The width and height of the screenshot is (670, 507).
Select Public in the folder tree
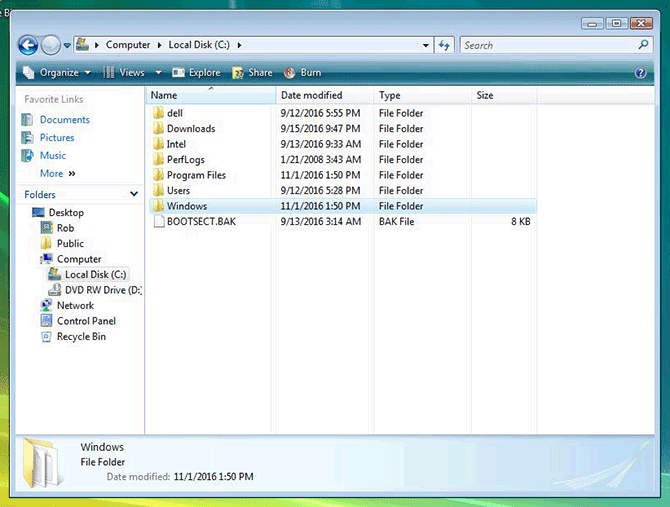click(x=70, y=243)
